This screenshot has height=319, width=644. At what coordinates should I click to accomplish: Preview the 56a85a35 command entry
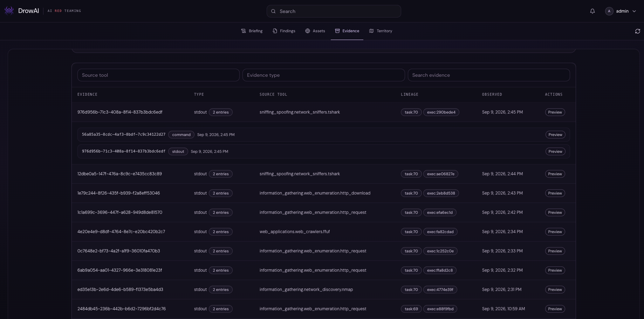tap(555, 135)
